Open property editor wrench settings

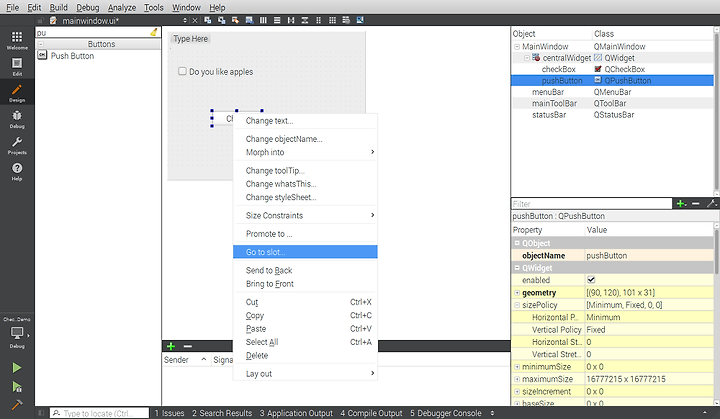point(711,204)
